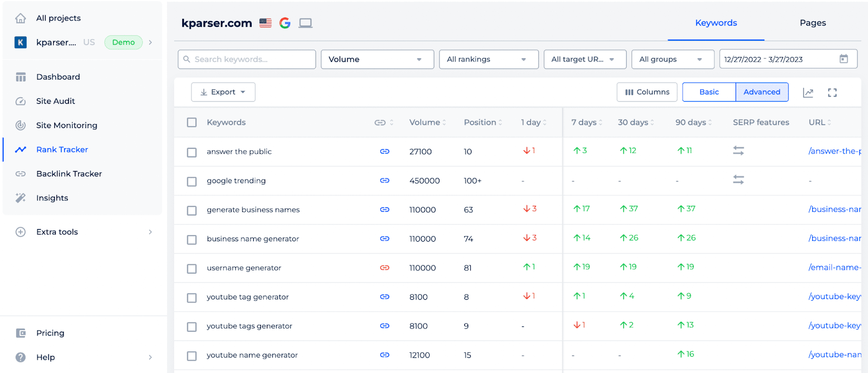Show the chart view icon
Image resolution: width=868 pixels, height=373 pixels.
click(808, 93)
